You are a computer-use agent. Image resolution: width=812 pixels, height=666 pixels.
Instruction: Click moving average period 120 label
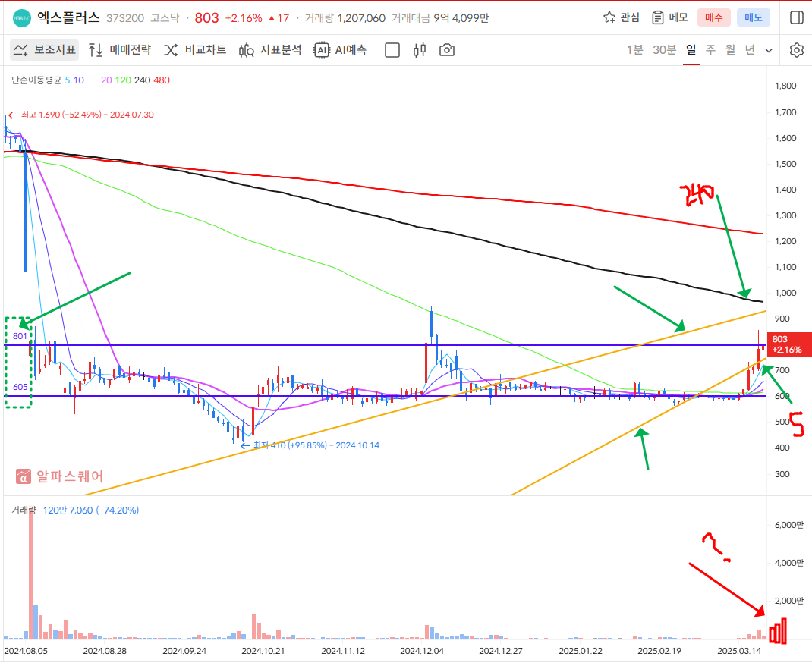click(x=123, y=80)
